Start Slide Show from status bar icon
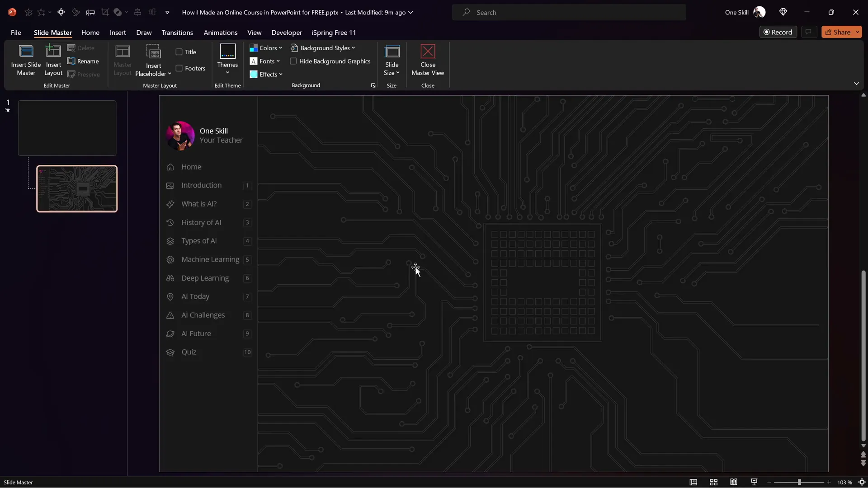 (754, 482)
